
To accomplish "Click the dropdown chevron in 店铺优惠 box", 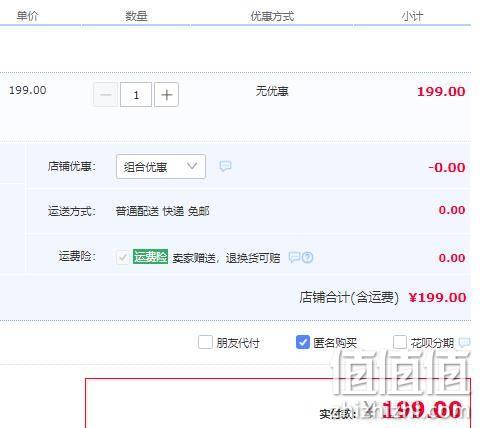I will (192, 166).
